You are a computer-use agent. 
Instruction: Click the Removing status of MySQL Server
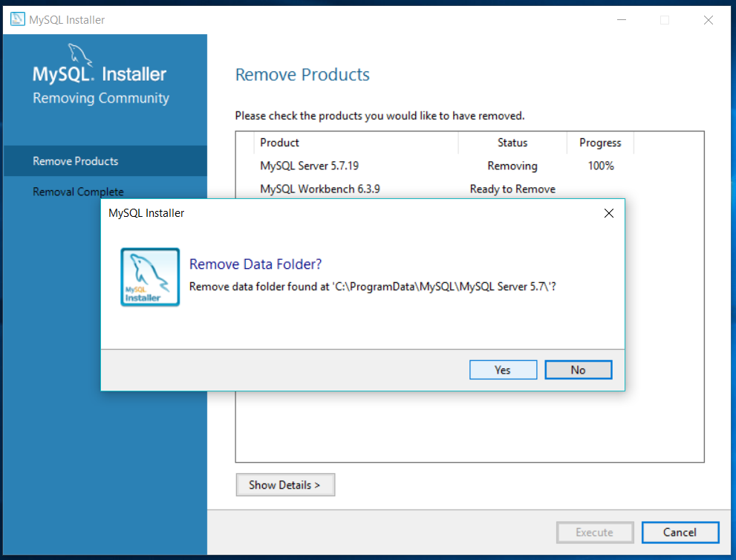coord(512,166)
